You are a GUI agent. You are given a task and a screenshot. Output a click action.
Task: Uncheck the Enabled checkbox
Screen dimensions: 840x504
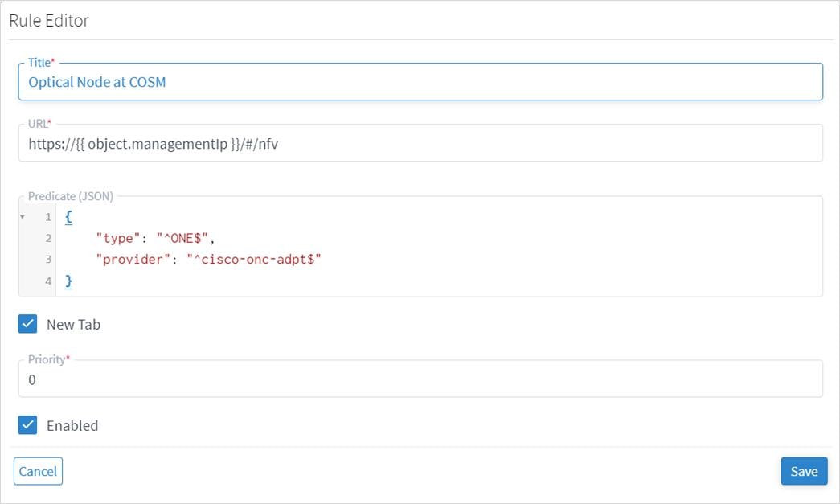[28, 425]
